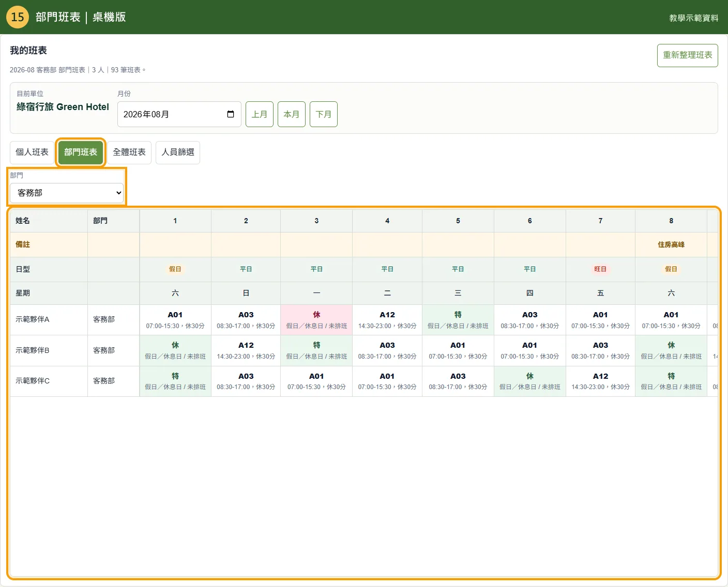728x587 pixels.
Task: Open 示範夥伴B's A01 shift on day 5
Action: 458,350
